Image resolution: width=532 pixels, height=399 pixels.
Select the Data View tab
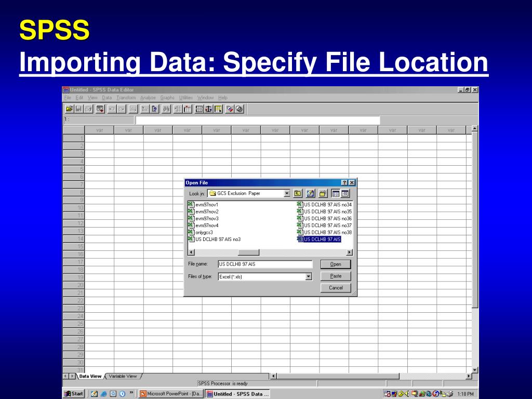coord(90,376)
